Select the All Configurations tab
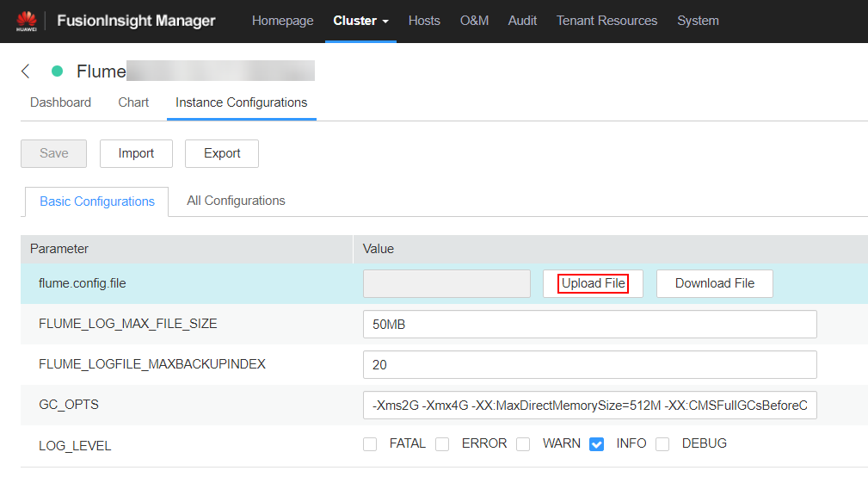This screenshot has width=868, height=477. tap(236, 201)
